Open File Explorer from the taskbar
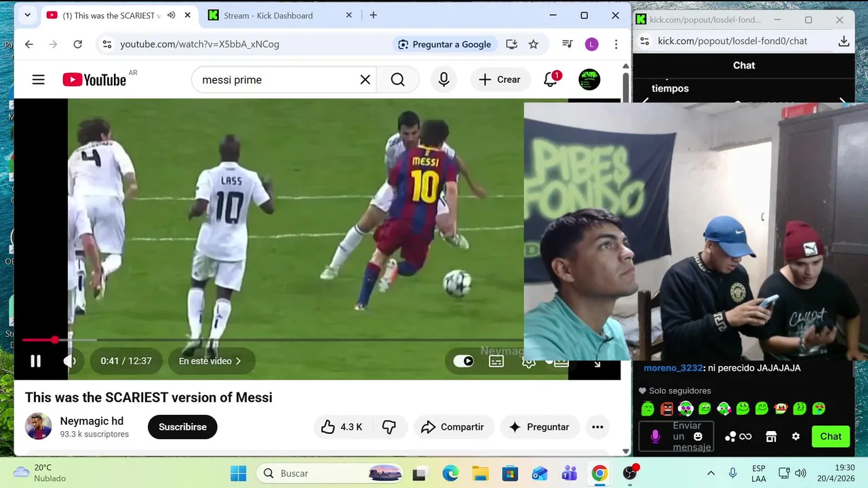This screenshot has width=868, height=488. [480, 473]
